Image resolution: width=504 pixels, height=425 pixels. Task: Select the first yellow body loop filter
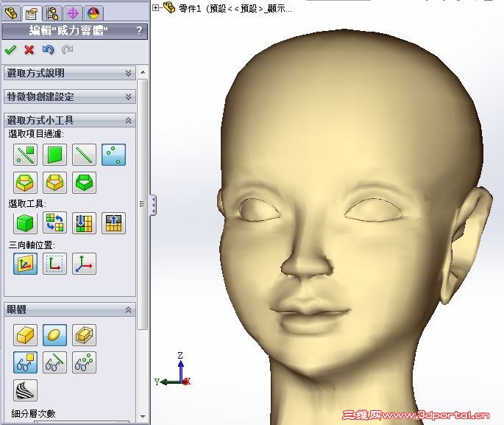click(x=26, y=183)
